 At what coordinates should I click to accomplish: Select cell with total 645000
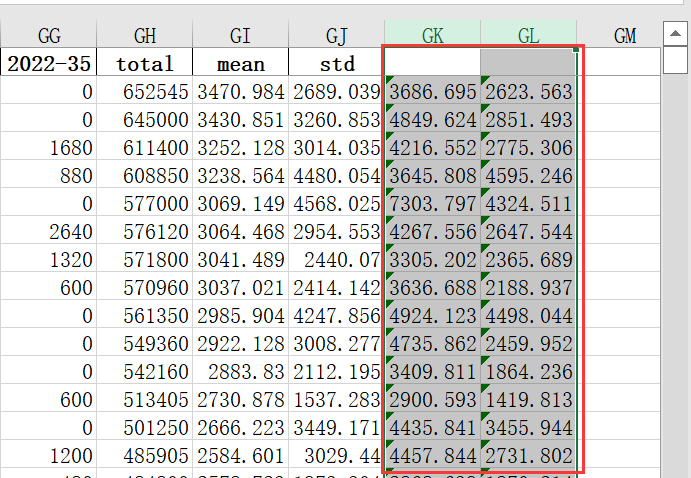point(145,118)
